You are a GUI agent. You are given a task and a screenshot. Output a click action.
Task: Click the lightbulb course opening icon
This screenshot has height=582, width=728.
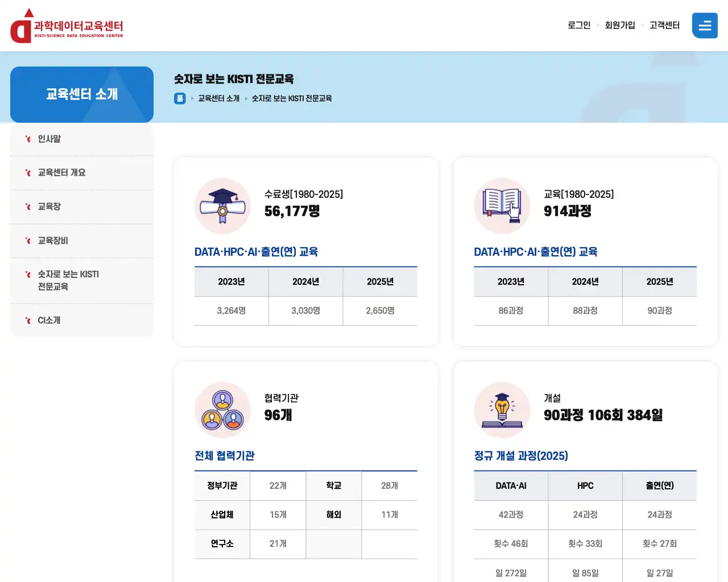point(502,410)
